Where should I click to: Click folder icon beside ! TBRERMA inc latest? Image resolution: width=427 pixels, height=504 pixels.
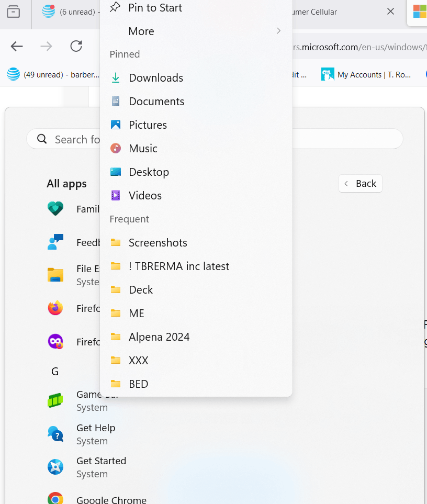tap(116, 266)
